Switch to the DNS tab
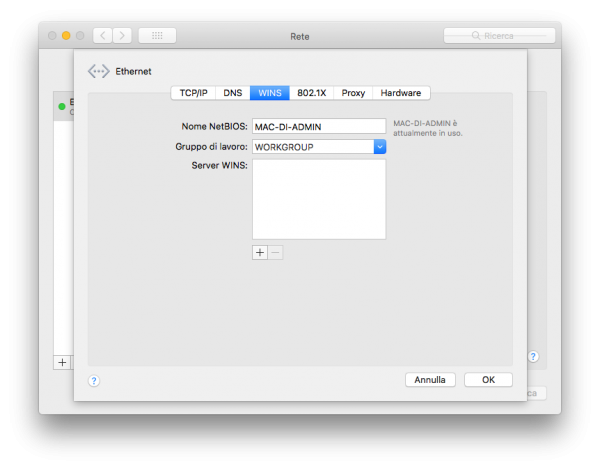The height and width of the screenshot is (470, 600). tap(233, 93)
